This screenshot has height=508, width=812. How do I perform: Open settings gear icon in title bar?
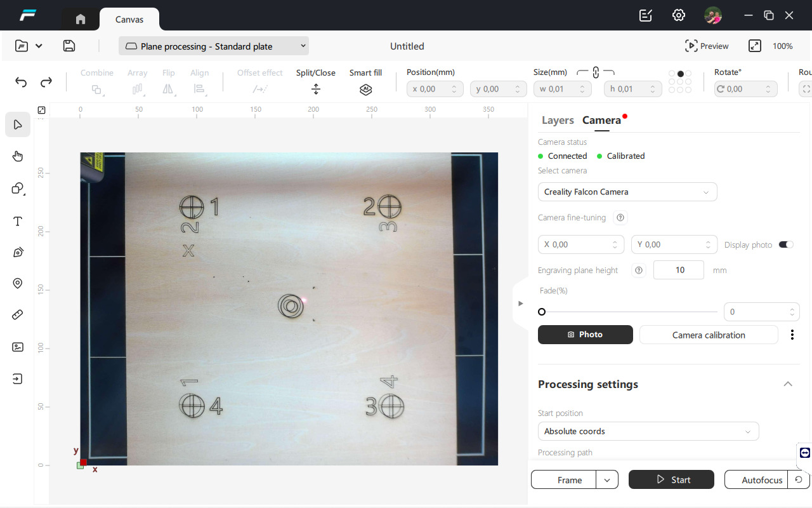(x=679, y=15)
